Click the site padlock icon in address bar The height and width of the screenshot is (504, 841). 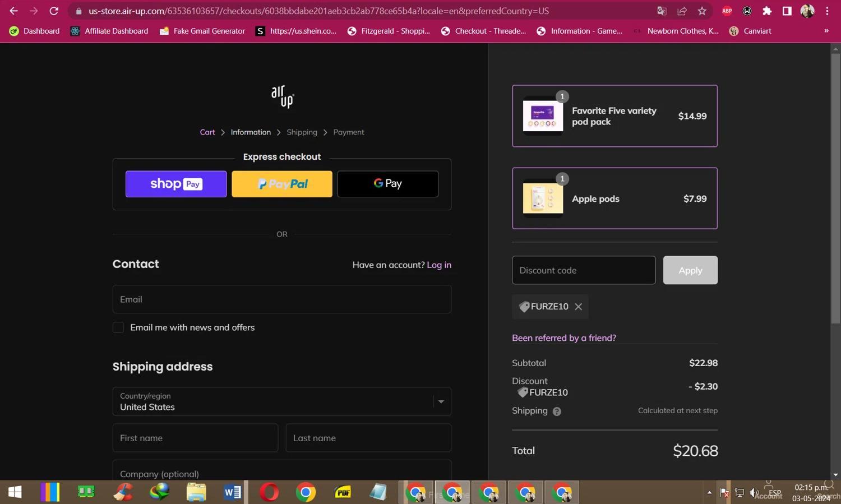(x=78, y=11)
